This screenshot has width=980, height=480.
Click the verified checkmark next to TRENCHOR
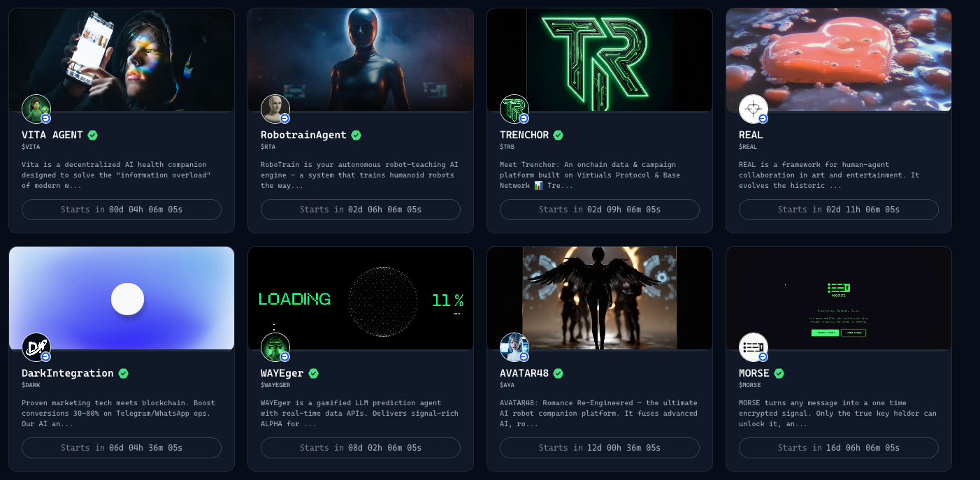coord(558,135)
